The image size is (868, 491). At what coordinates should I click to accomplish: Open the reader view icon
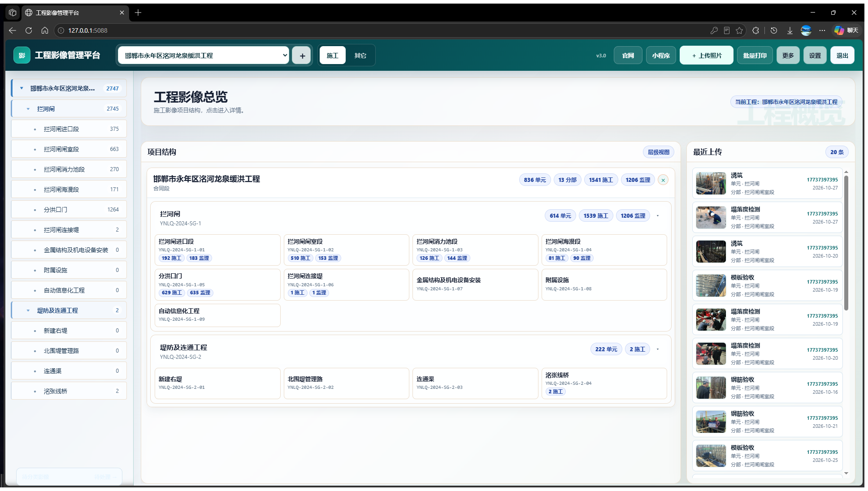[x=727, y=30]
